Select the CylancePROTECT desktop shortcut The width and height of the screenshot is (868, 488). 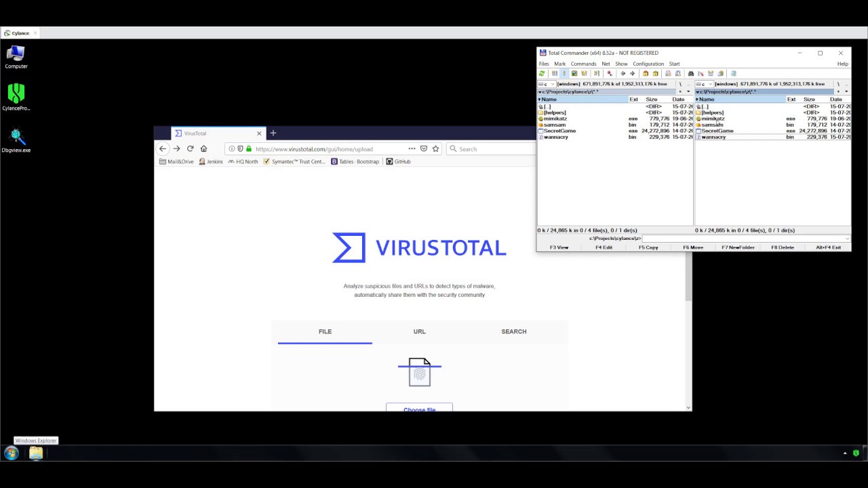(16, 98)
